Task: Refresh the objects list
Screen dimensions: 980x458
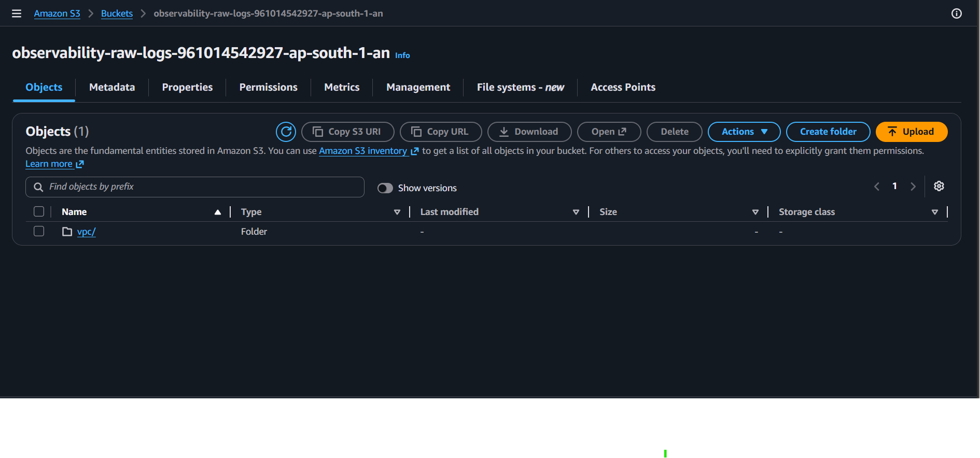Action: [x=286, y=132]
